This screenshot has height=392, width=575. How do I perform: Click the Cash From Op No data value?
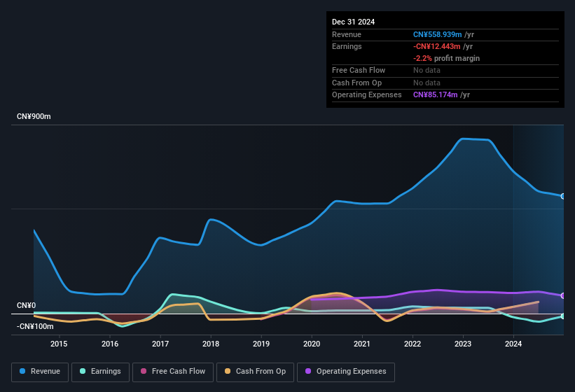pos(427,83)
